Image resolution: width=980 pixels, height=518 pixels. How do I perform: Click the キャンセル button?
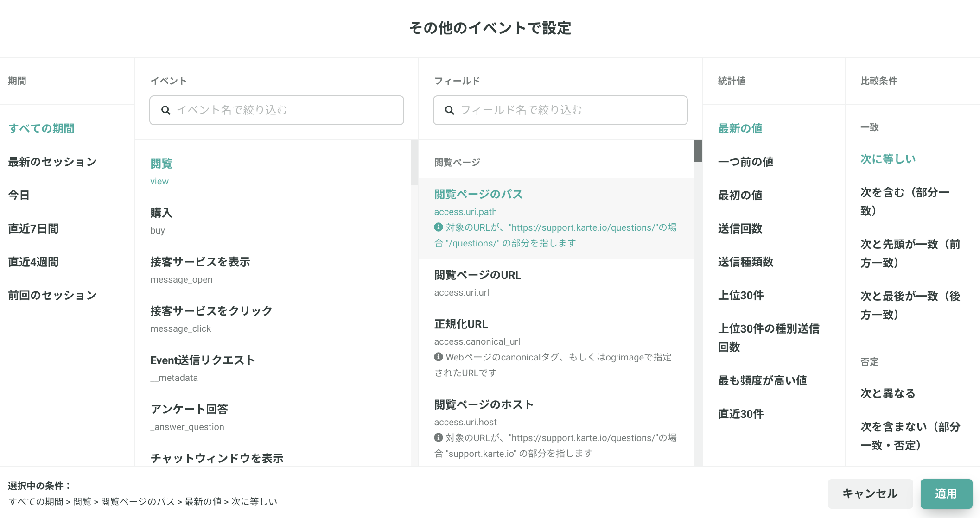870,493
